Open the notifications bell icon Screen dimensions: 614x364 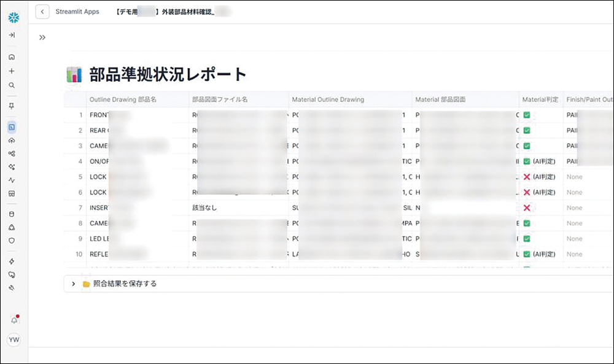pos(14,320)
